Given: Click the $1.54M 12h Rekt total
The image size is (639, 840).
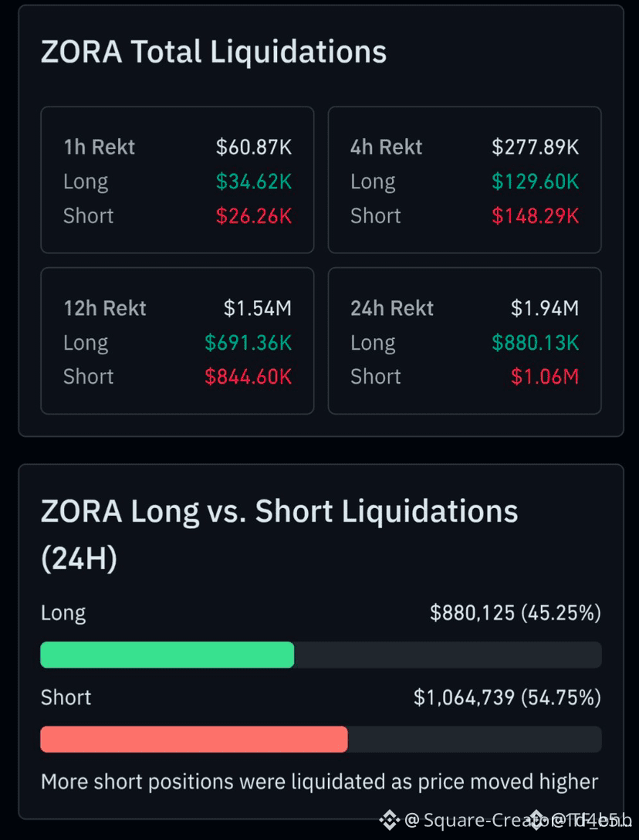Looking at the screenshot, I should click(x=258, y=308).
